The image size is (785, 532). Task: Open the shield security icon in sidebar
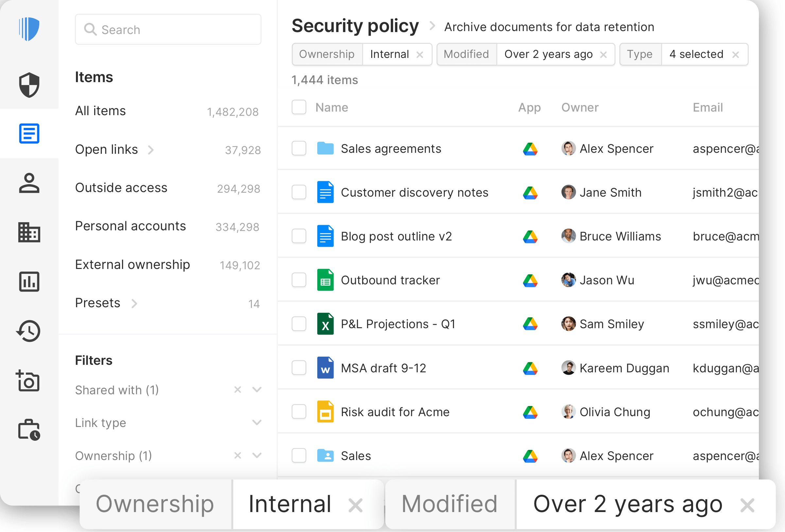[29, 85]
